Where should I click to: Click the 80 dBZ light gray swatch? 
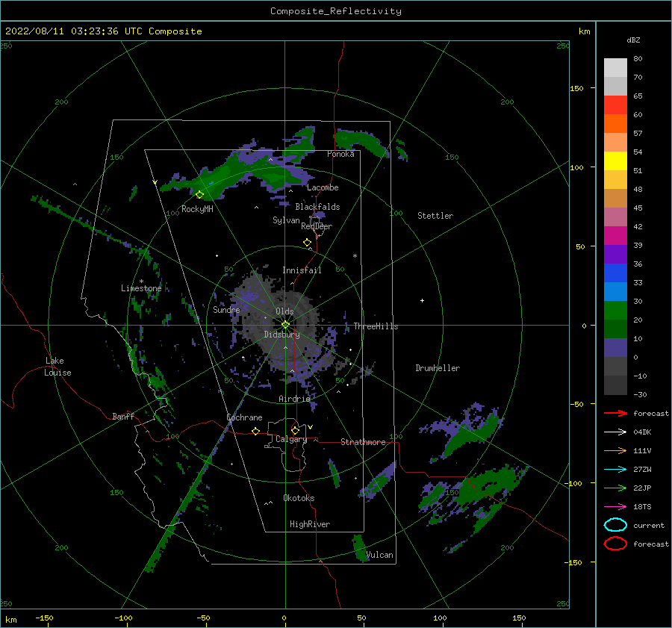click(615, 67)
